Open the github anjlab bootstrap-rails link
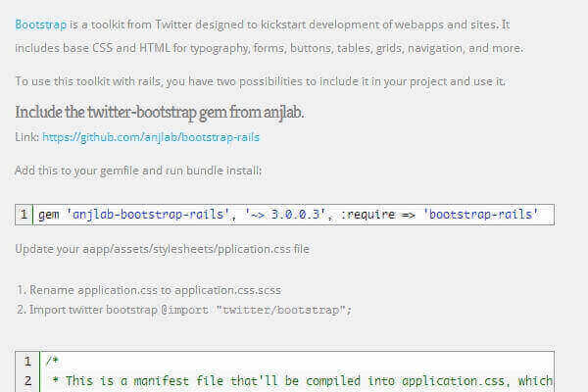The height and width of the screenshot is (392, 588). tap(151, 137)
